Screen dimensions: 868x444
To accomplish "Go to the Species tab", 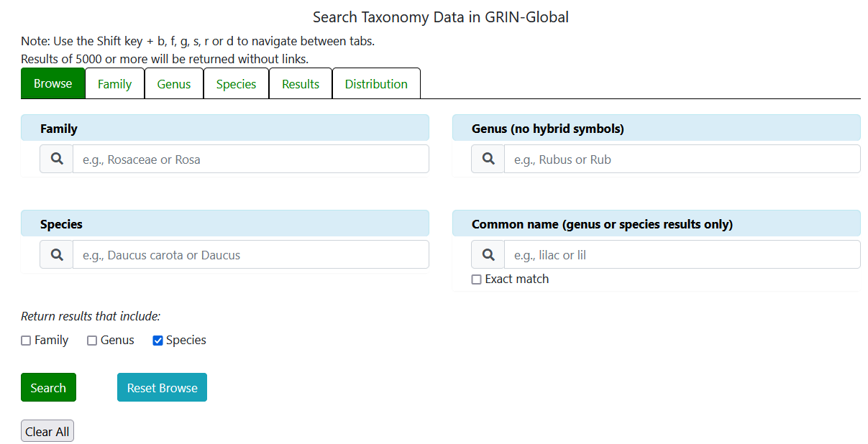I will 237,83.
